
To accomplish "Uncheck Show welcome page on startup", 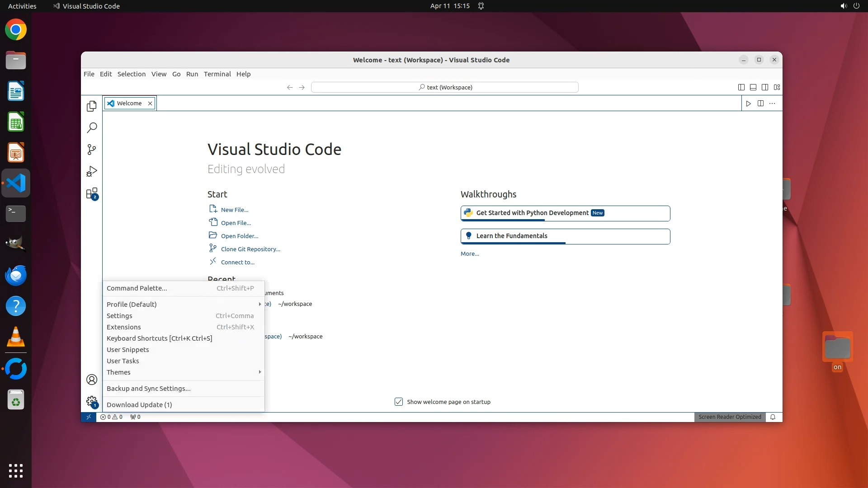I will tap(399, 402).
